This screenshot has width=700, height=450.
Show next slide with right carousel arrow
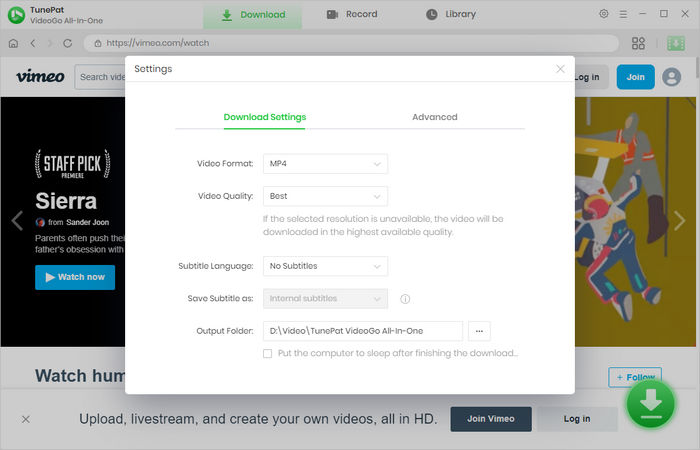tap(679, 221)
